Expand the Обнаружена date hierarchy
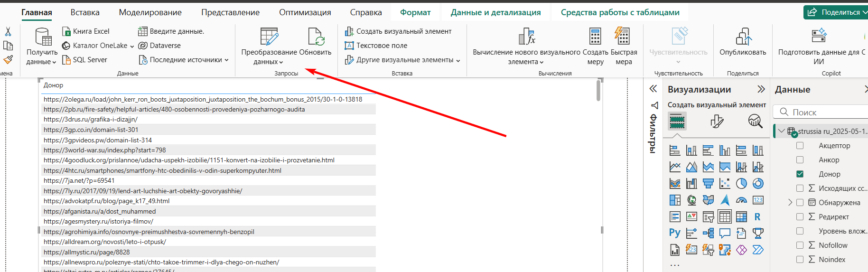Screen dimensions: 868x272 (x=790, y=203)
